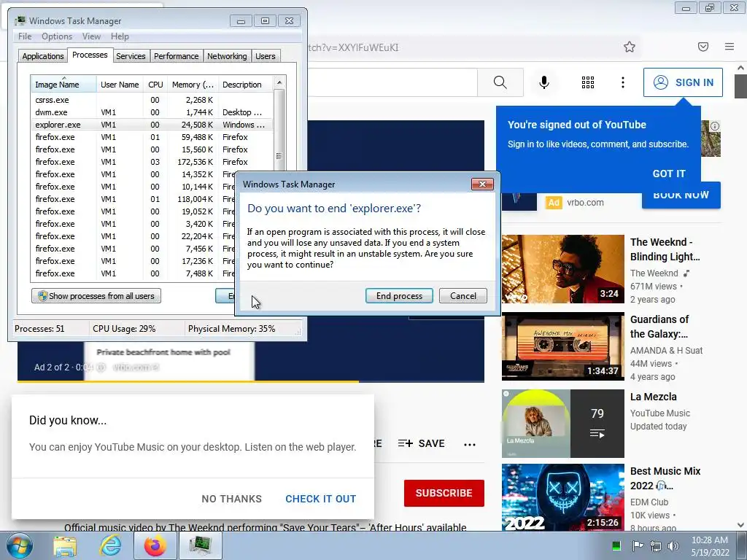Open the network tray icon

656,546
